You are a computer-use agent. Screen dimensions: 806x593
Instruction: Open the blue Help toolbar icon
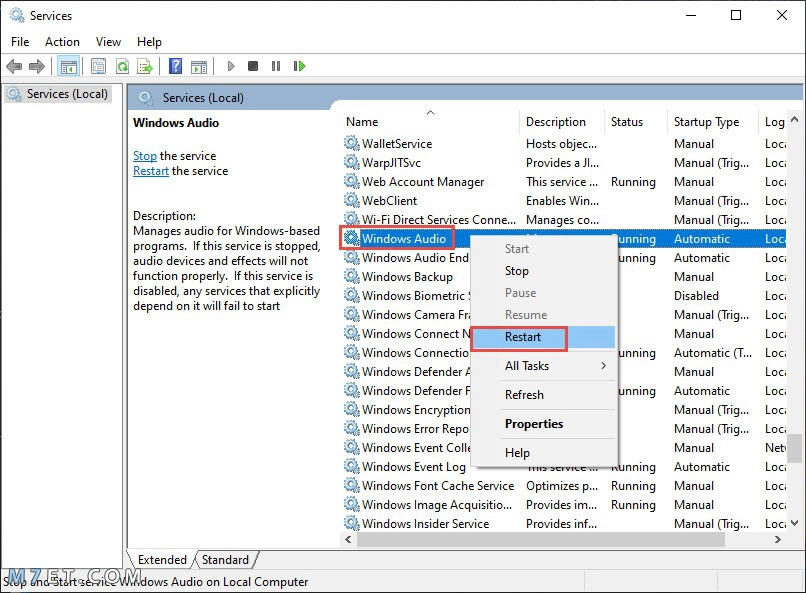176,66
